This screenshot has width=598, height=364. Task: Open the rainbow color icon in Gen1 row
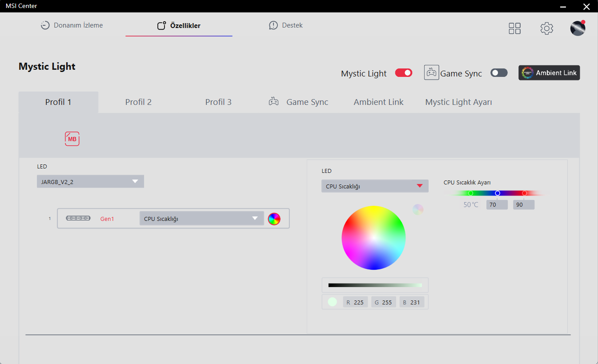pyautogui.click(x=274, y=219)
